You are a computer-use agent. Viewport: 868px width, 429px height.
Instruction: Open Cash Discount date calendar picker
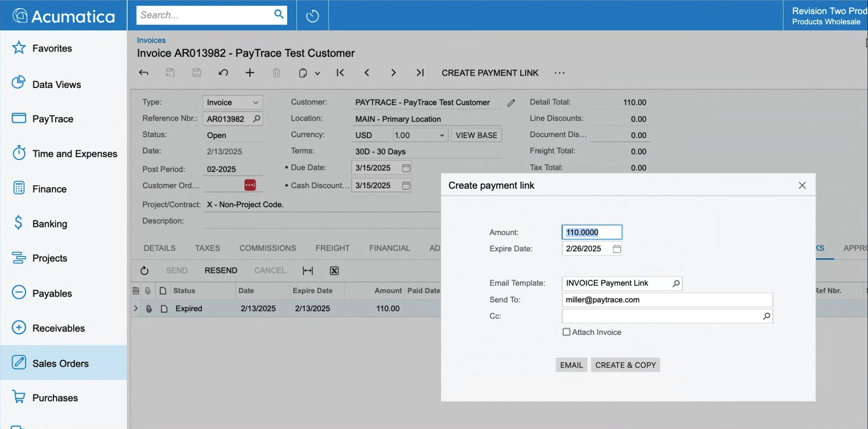(406, 185)
